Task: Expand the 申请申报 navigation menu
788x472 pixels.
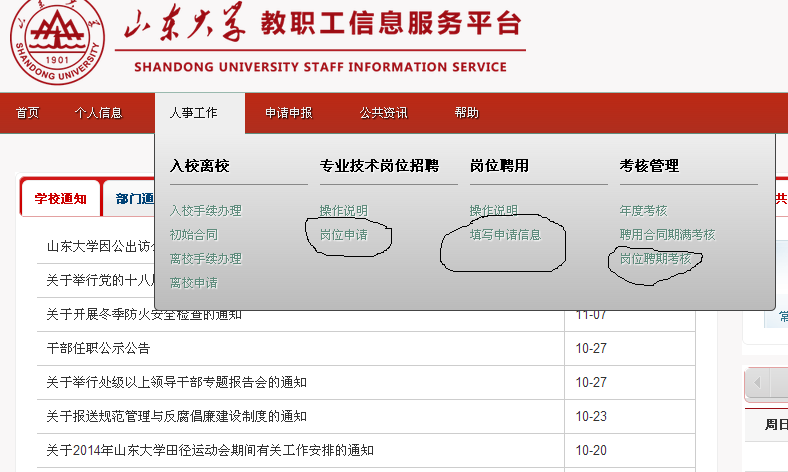Action: [x=288, y=113]
